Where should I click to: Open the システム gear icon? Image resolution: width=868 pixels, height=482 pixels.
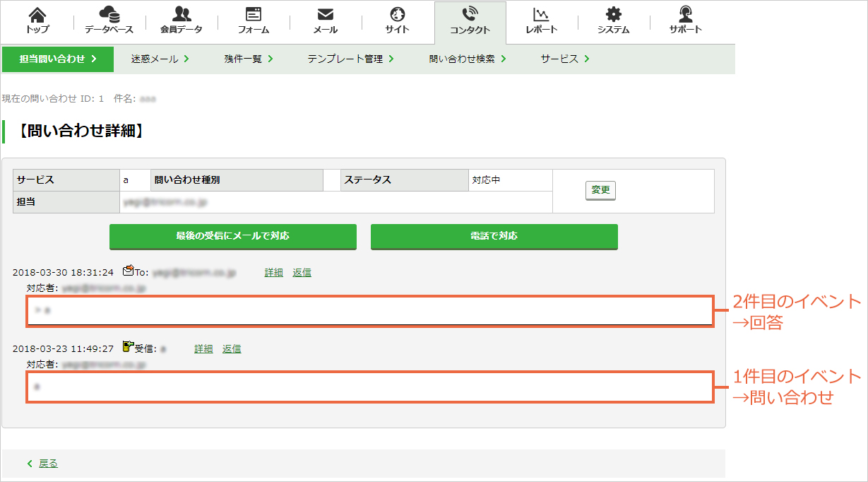point(613,14)
